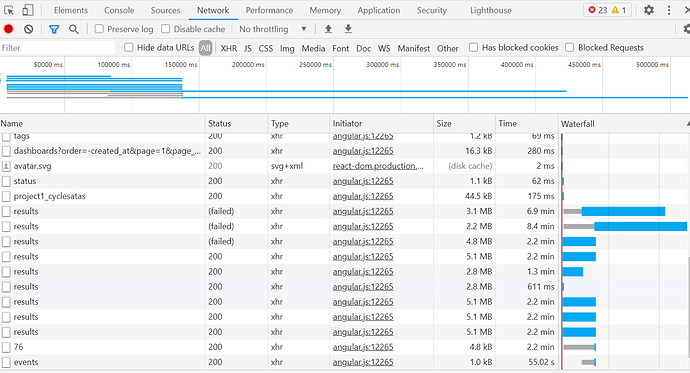Screen dimensions: 690x373
Task: Open the DevTools three-dot menu
Action: (x=669, y=10)
